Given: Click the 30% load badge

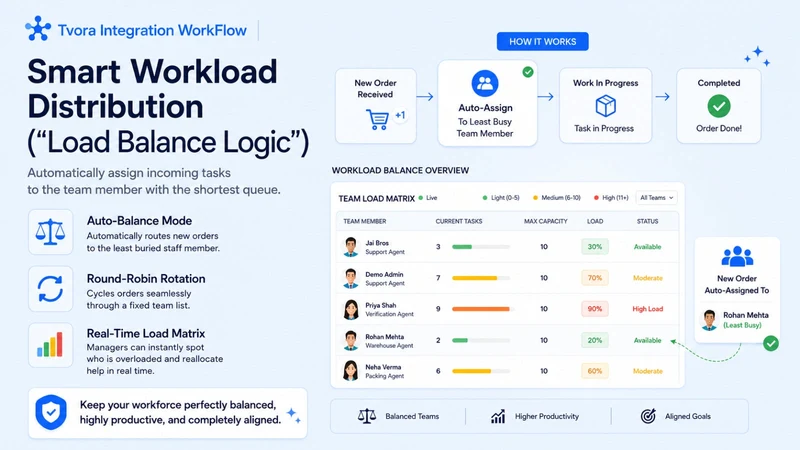Looking at the screenshot, I should [x=595, y=247].
